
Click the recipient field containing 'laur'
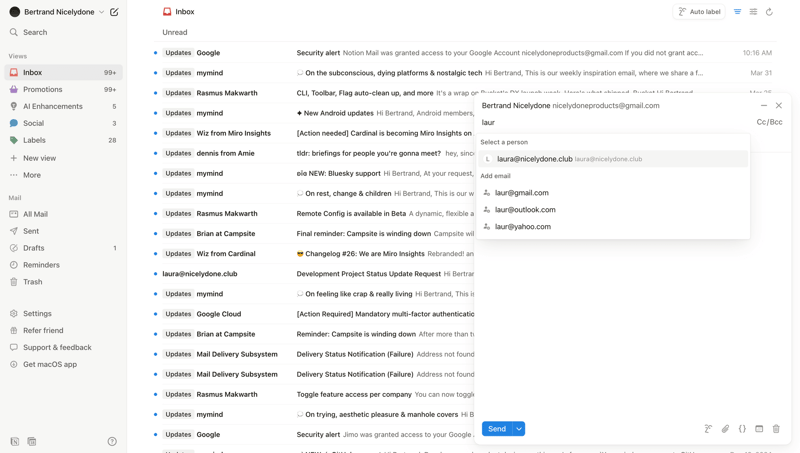[615, 122]
